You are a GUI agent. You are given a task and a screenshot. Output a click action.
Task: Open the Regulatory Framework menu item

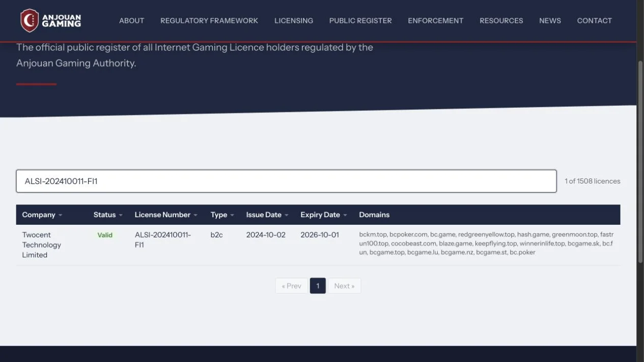tap(209, 21)
